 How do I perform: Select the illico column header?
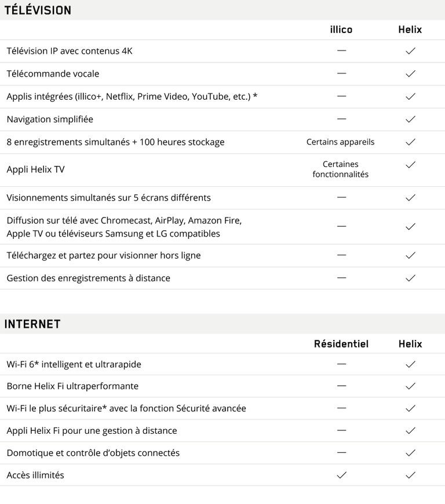341,30
